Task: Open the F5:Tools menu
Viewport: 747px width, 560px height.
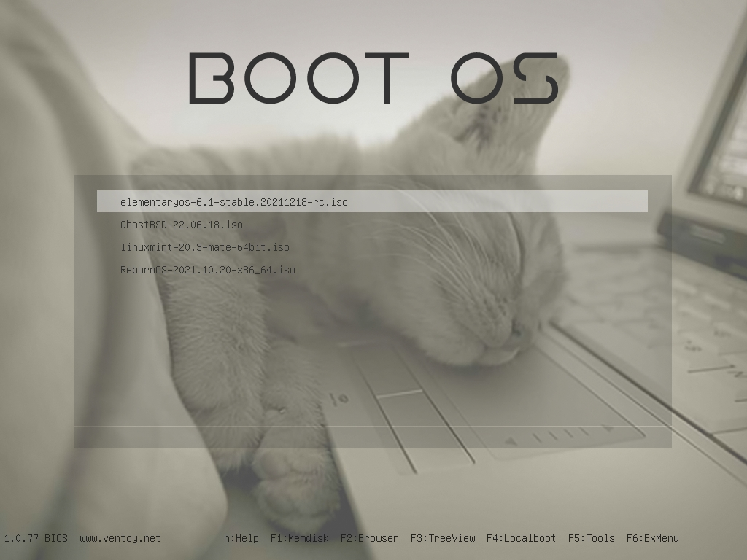Action: point(591,538)
